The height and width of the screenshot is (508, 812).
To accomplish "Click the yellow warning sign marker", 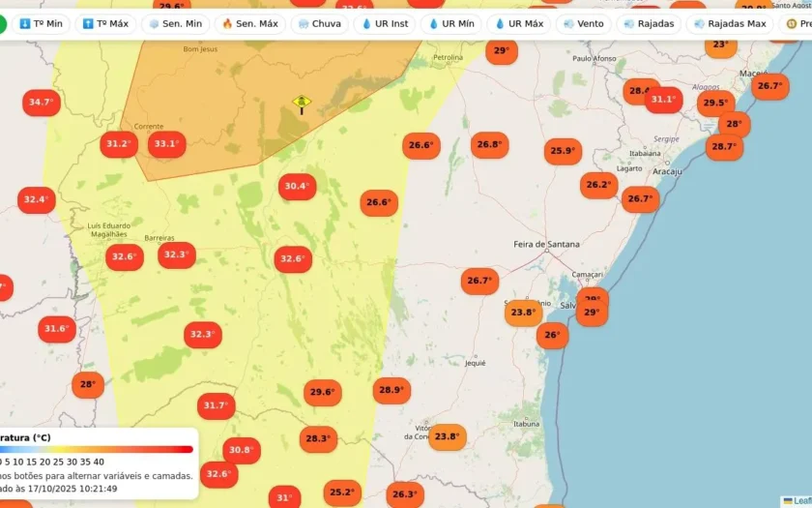I will tap(302, 104).
